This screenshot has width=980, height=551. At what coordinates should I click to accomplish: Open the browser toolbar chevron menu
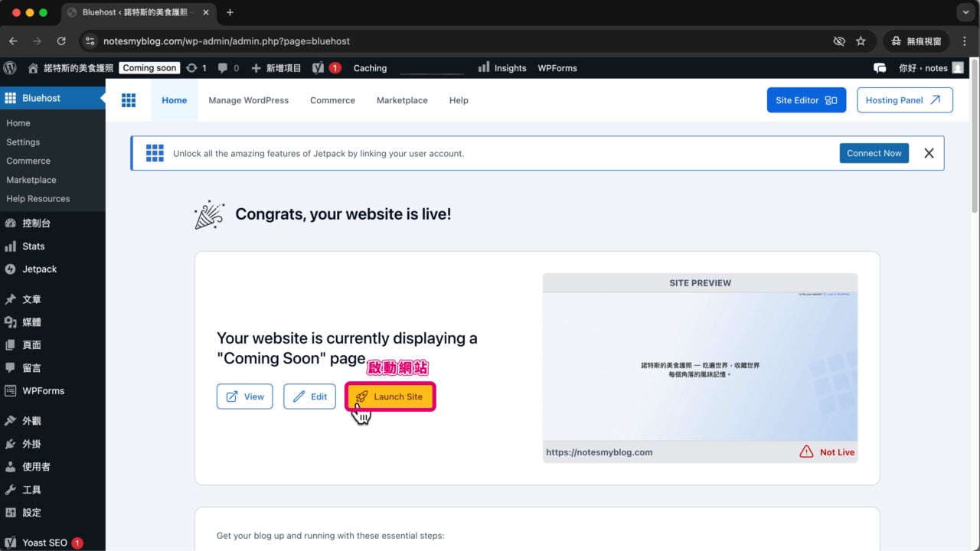(964, 12)
